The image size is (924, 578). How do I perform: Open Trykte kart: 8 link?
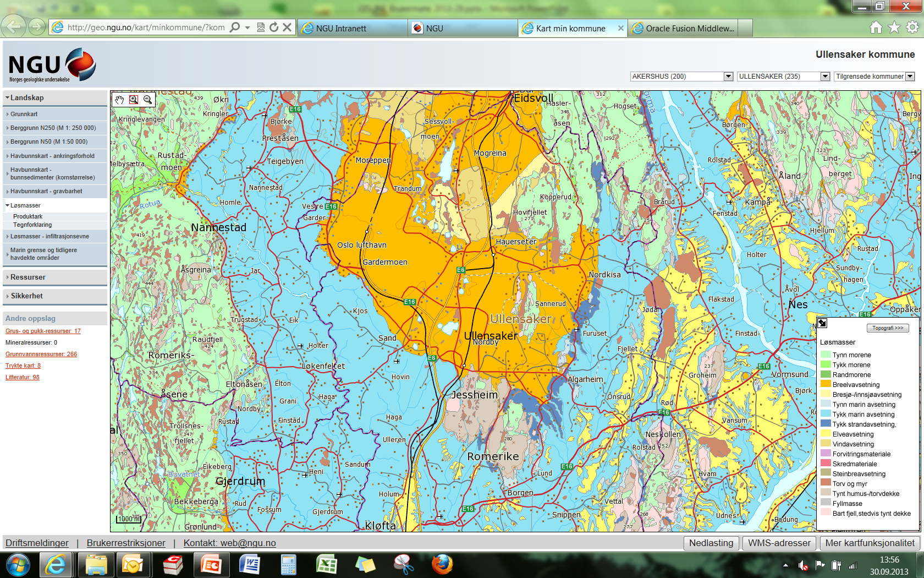pos(23,366)
